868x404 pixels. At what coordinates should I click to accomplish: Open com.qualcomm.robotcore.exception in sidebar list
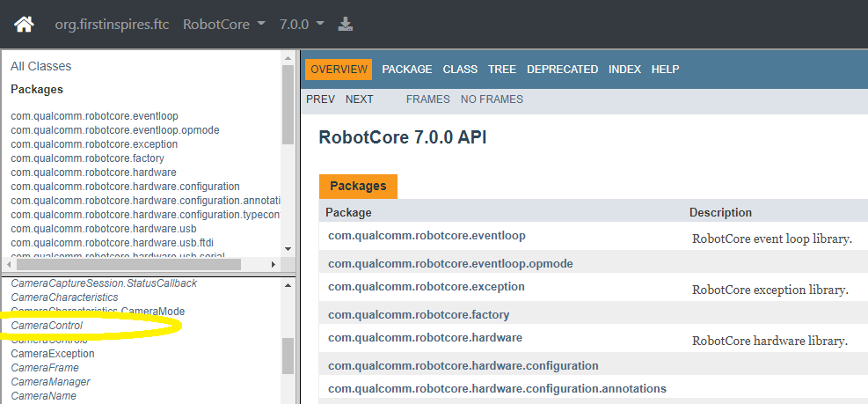[x=94, y=144]
